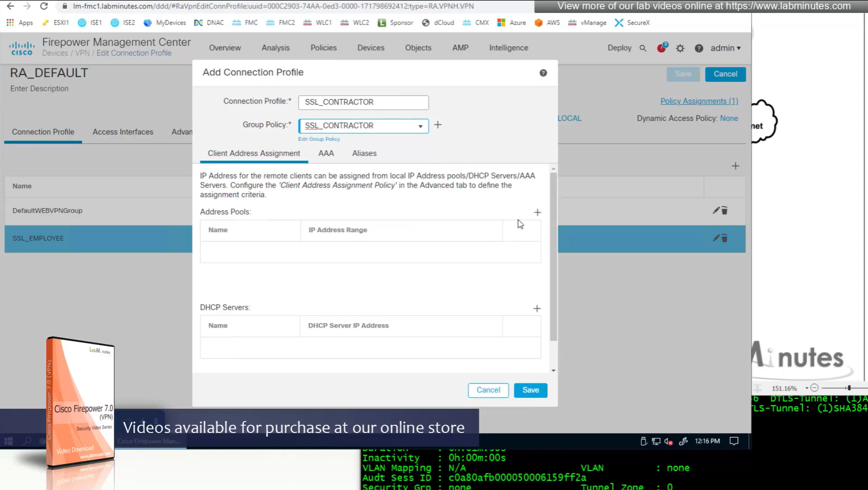The image size is (868, 490).
Task: Open the zoom percentage dropdown at 151.16%
Action: (x=806, y=388)
